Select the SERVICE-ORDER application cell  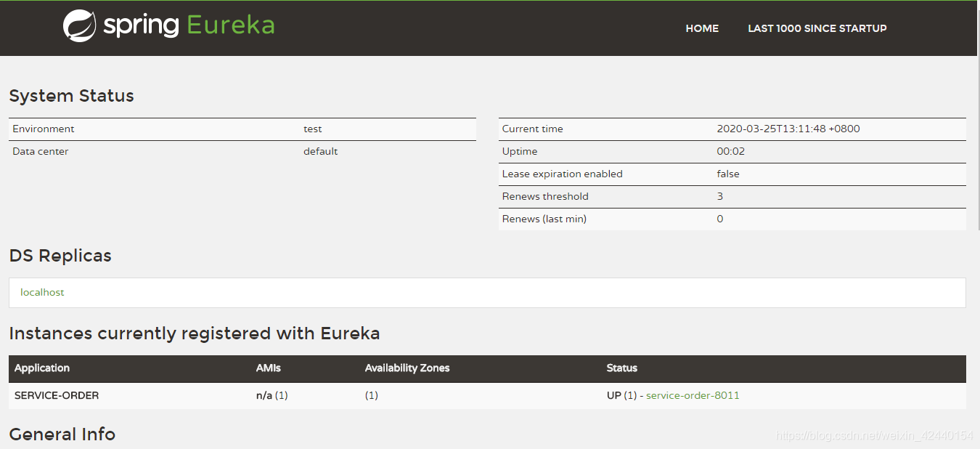point(57,396)
